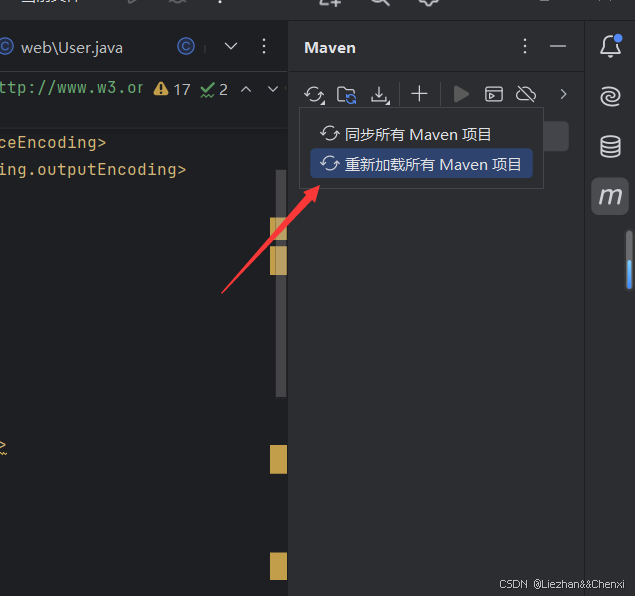This screenshot has height=596, width=635.
Task: Toggle Maven offline mode icon
Action: 526,94
